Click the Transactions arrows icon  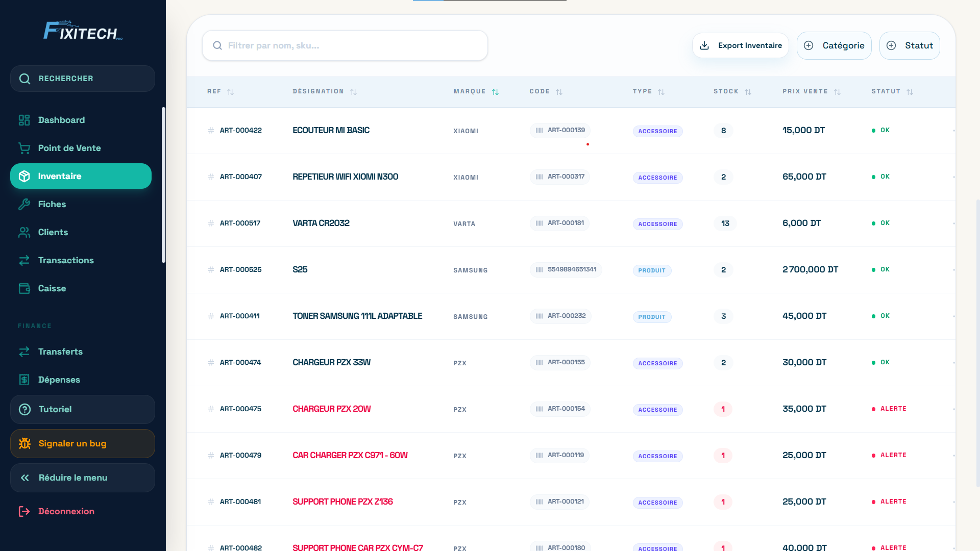[24, 260]
